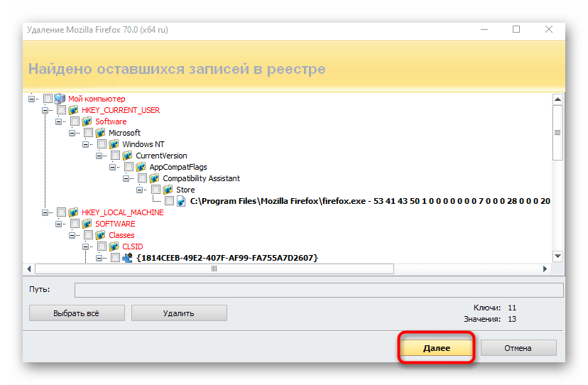Tick the SOFTWARE checkbox under HKEY_LOCAL_MACHINE

click(x=75, y=224)
